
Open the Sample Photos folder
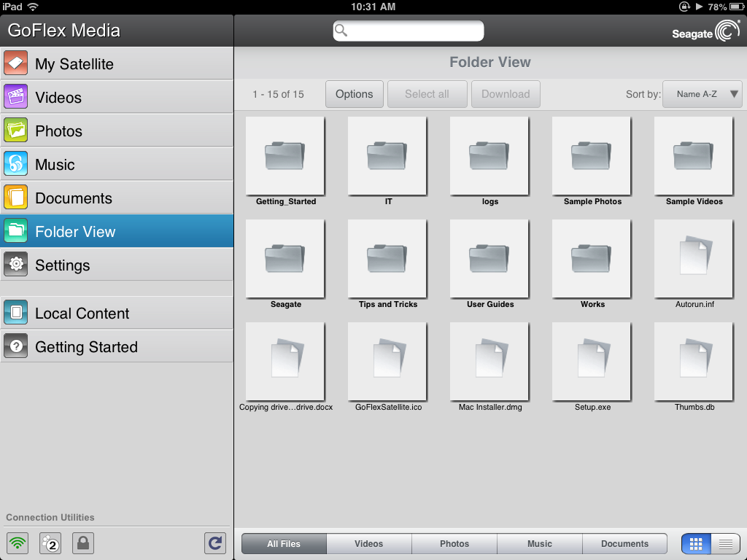pyautogui.click(x=592, y=156)
